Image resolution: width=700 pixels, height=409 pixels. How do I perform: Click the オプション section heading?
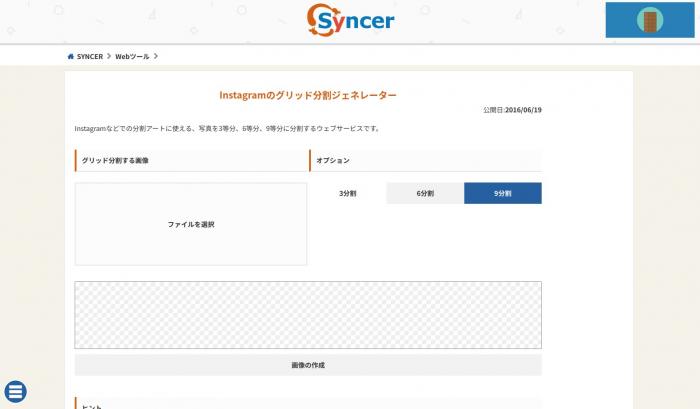pyautogui.click(x=333, y=160)
